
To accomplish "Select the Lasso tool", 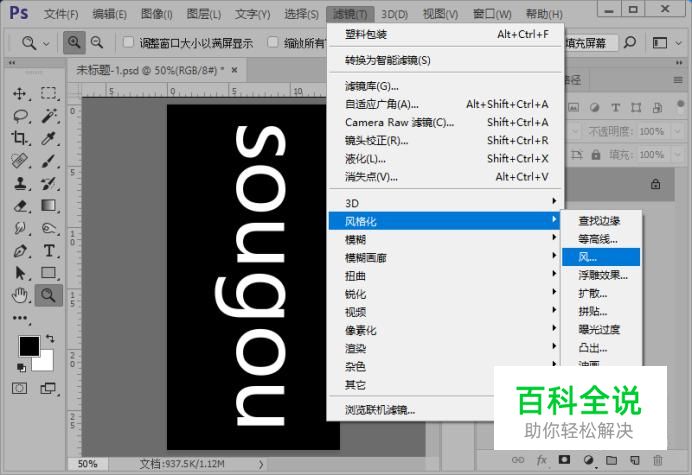I will pyautogui.click(x=20, y=116).
